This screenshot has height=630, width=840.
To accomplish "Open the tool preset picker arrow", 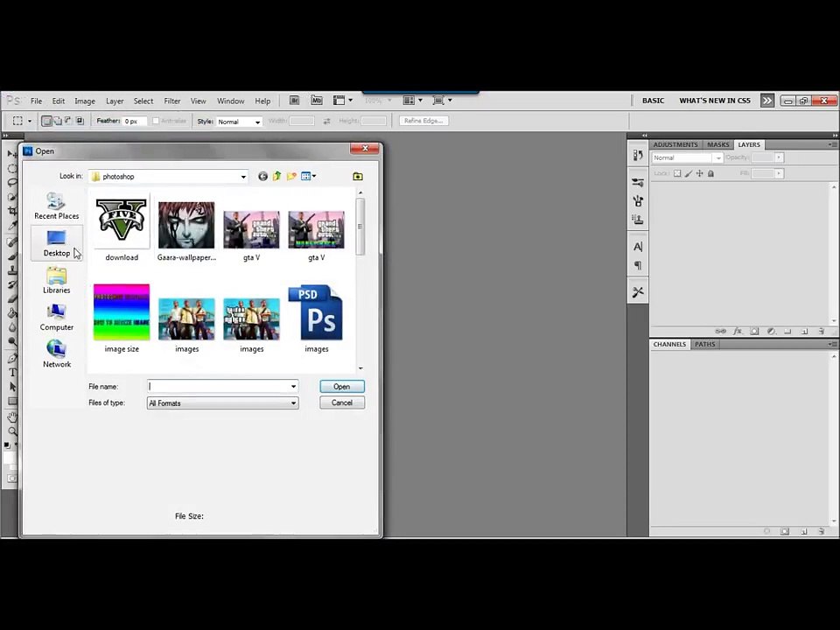I will pyautogui.click(x=30, y=121).
